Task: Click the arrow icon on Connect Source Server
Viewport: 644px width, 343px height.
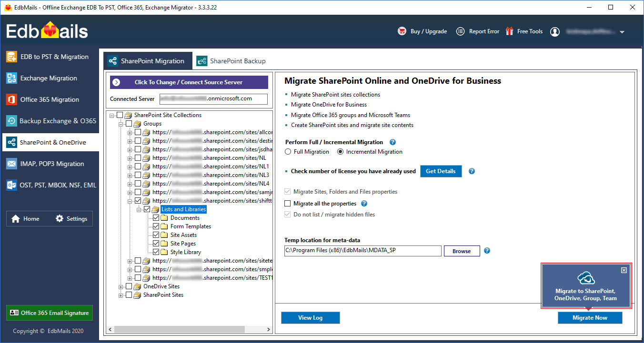Action: (x=117, y=82)
